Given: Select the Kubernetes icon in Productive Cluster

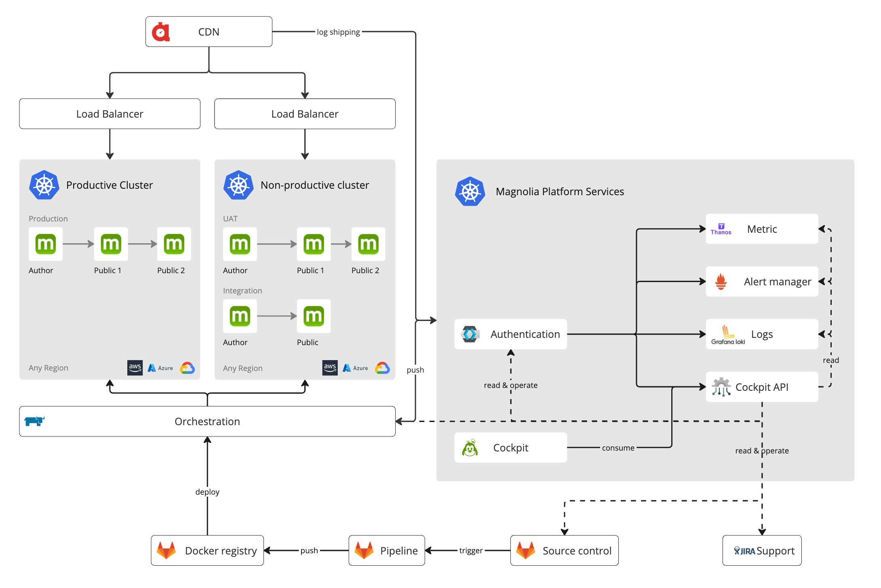Looking at the screenshot, I should (x=44, y=185).
